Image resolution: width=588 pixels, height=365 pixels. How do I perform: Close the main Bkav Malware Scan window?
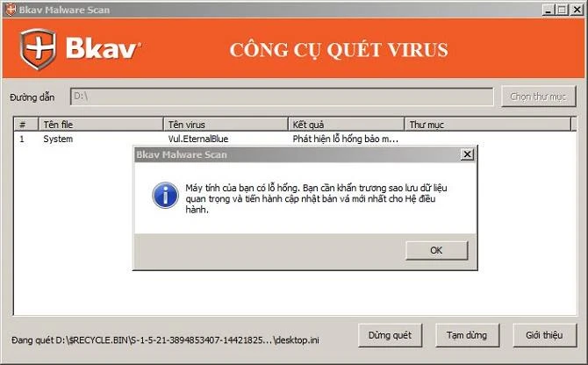click(577, 10)
